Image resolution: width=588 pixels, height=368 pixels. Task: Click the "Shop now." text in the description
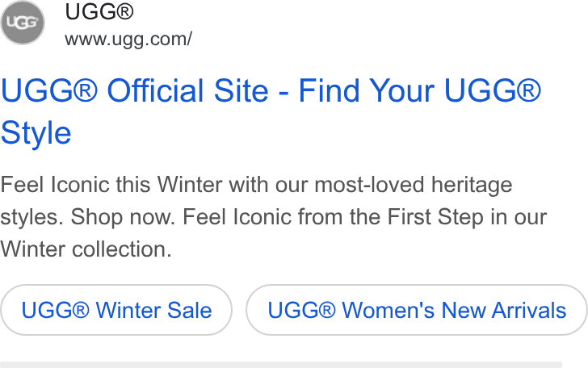[x=123, y=217]
